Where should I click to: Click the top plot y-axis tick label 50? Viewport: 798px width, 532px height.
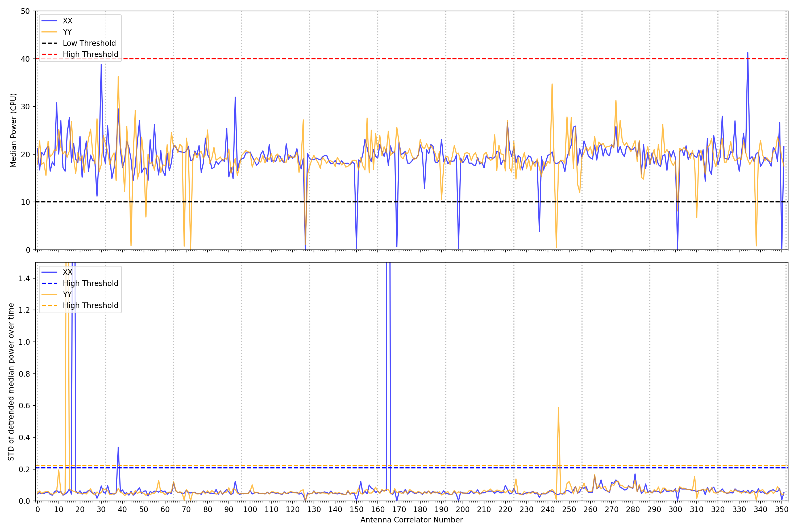pyautogui.click(x=25, y=11)
